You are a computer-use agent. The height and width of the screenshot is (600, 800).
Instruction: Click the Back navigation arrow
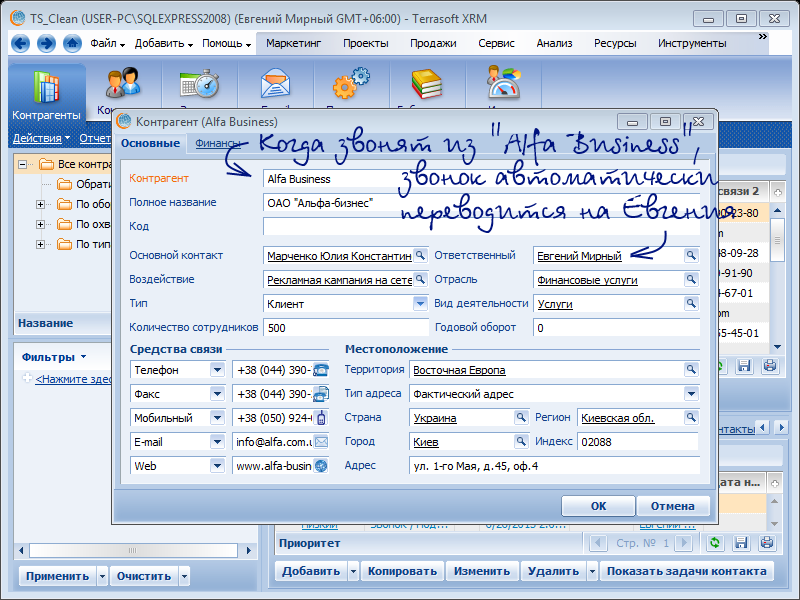tap(20, 43)
